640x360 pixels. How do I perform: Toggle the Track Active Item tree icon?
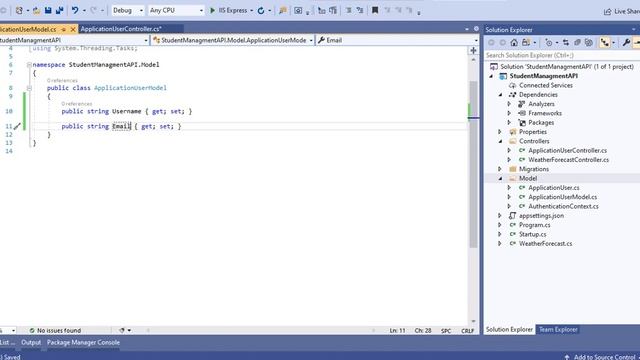(604, 42)
